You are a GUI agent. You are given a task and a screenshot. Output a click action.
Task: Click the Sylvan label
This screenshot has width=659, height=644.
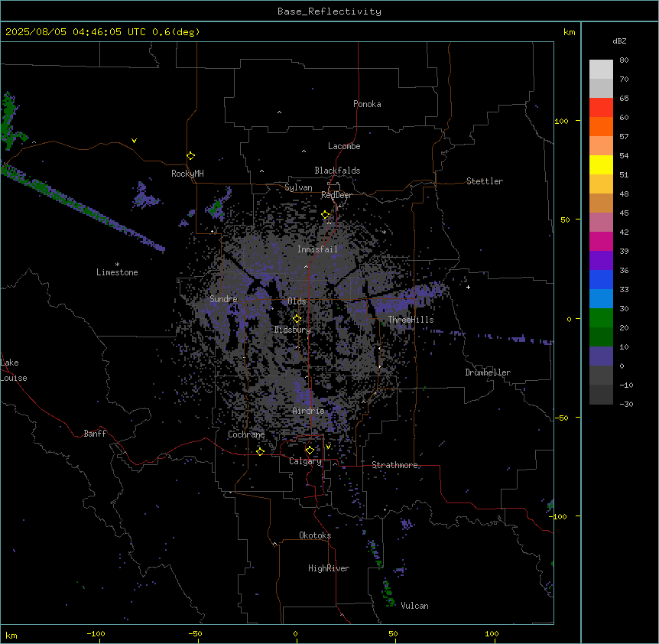[298, 187]
